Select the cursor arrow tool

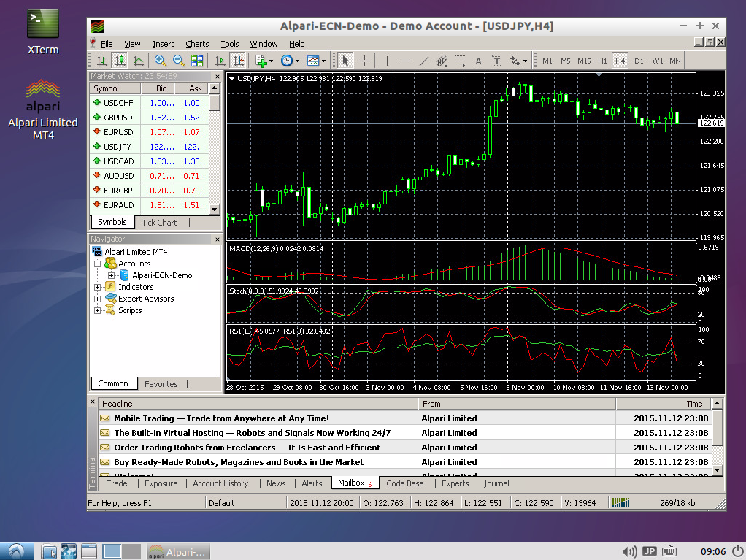click(346, 61)
